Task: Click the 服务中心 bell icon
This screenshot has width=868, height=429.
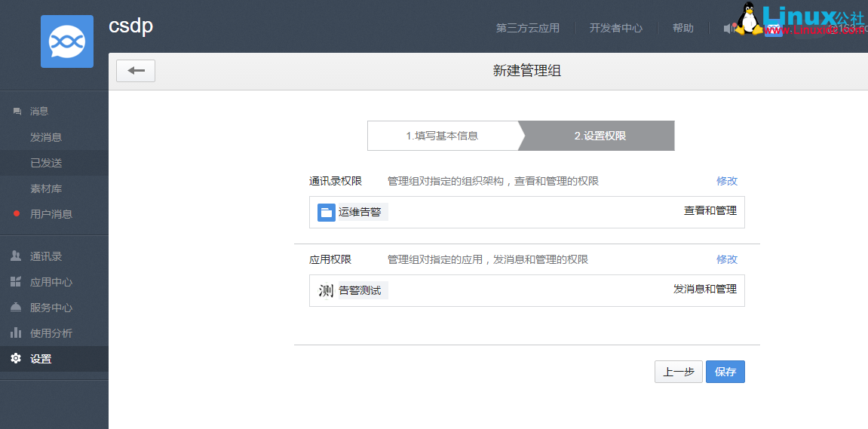Action: point(16,307)
